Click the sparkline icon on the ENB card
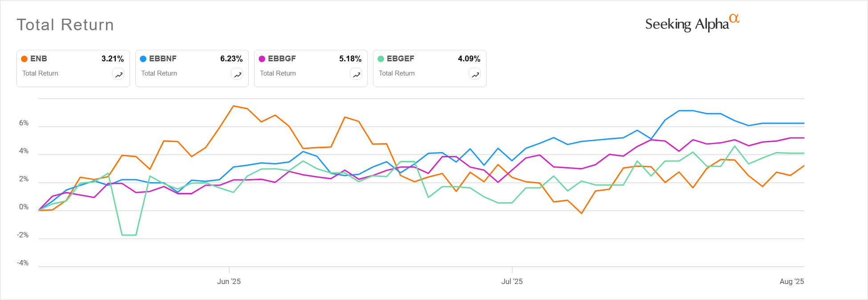Screen dimensions: 868x300 coord(118,74)
